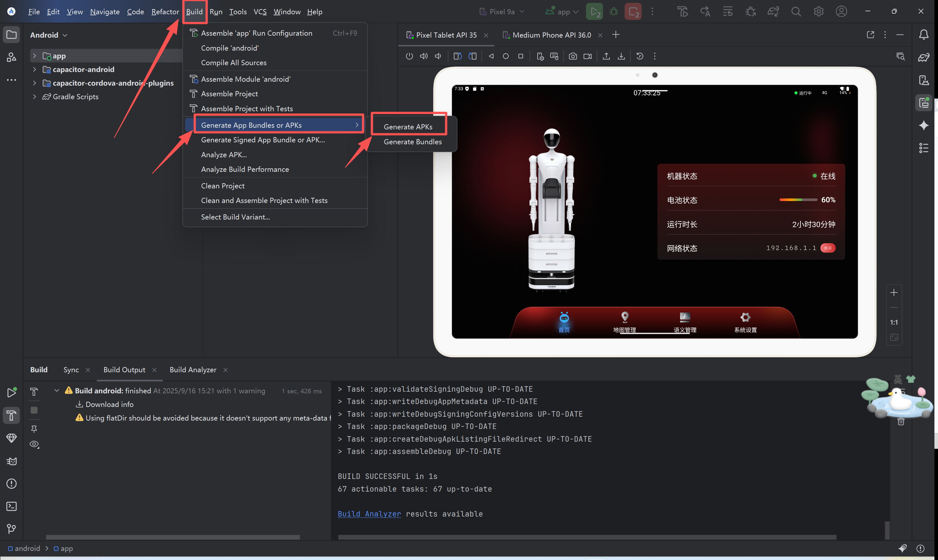Screen dimensions: 938x560
Task: Click the Debug app bug icon
Action: tap(614, 12)
